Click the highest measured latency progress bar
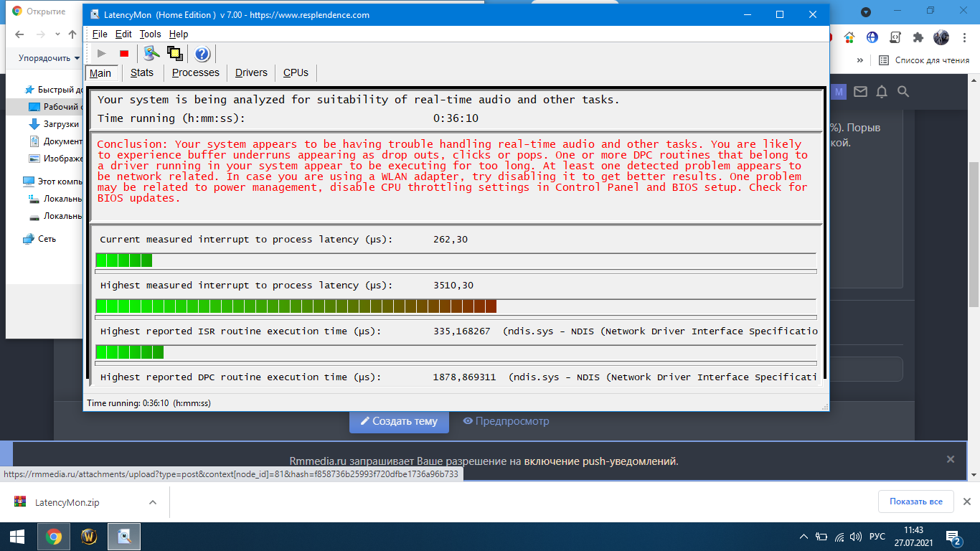 pyautogui.click(x=456, y=306)
